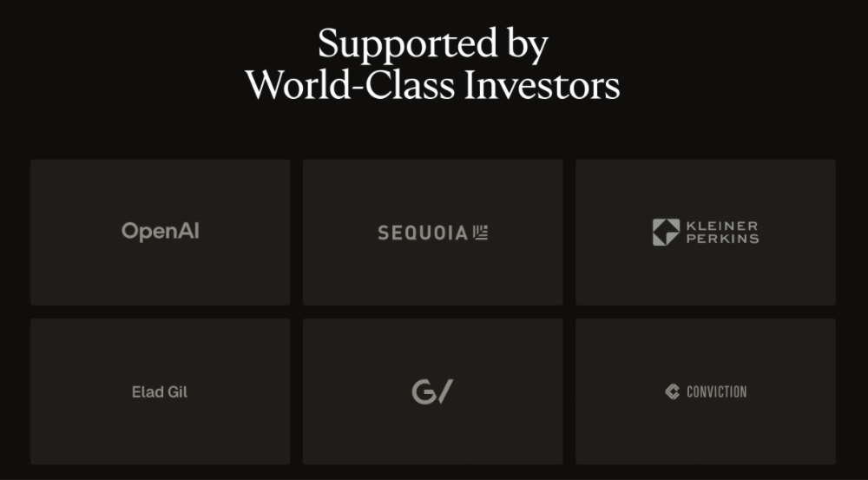Click the Conviction C-shaped logo icon

tap(672, 391)
